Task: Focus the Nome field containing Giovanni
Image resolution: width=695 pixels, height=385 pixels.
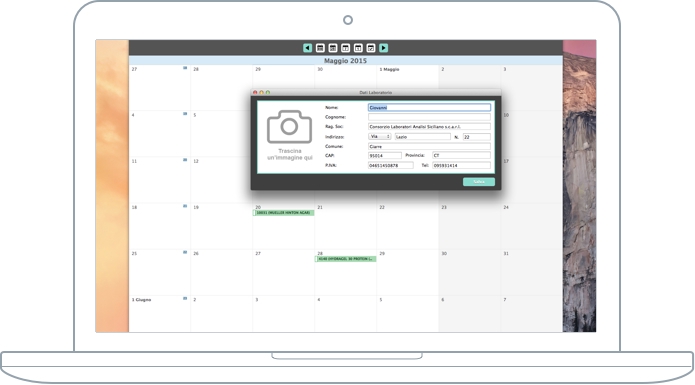Action: click(429, 108)
